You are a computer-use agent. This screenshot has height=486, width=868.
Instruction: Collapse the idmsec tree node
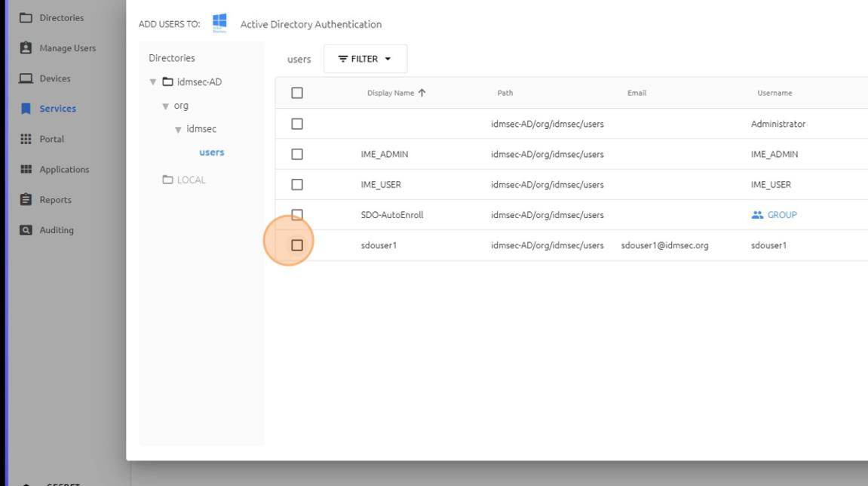tap(178, 130)
